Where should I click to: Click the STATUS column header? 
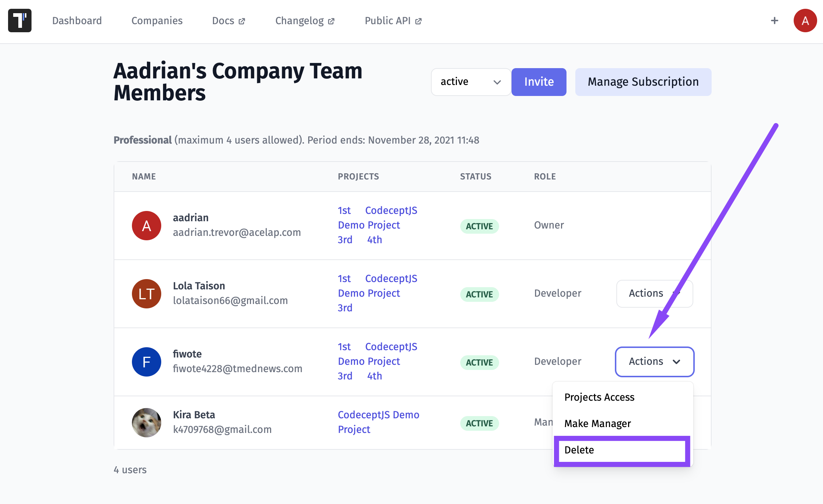coord(476,177)
